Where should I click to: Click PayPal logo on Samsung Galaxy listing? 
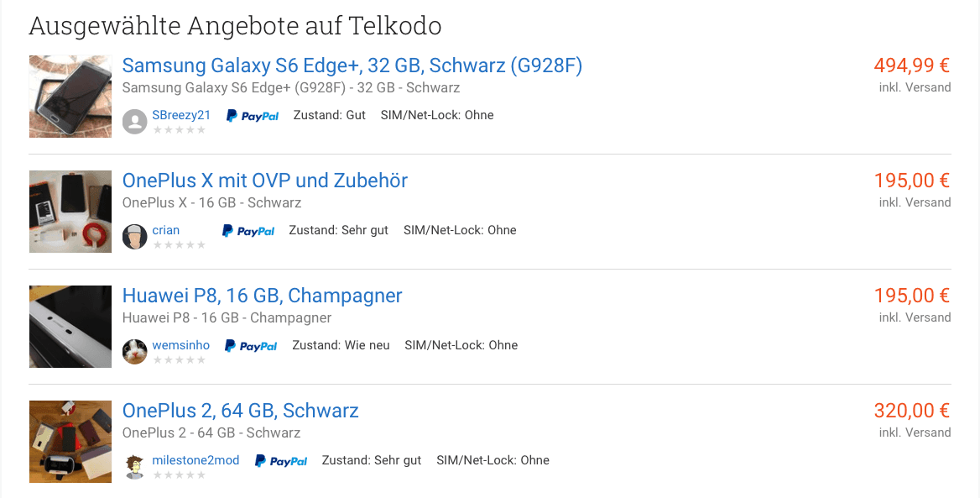252,116
